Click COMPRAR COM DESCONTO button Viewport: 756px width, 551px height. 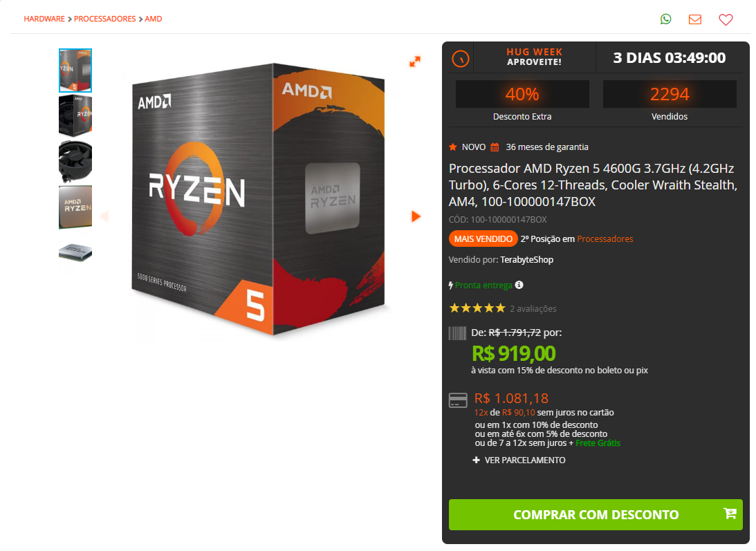596,514
